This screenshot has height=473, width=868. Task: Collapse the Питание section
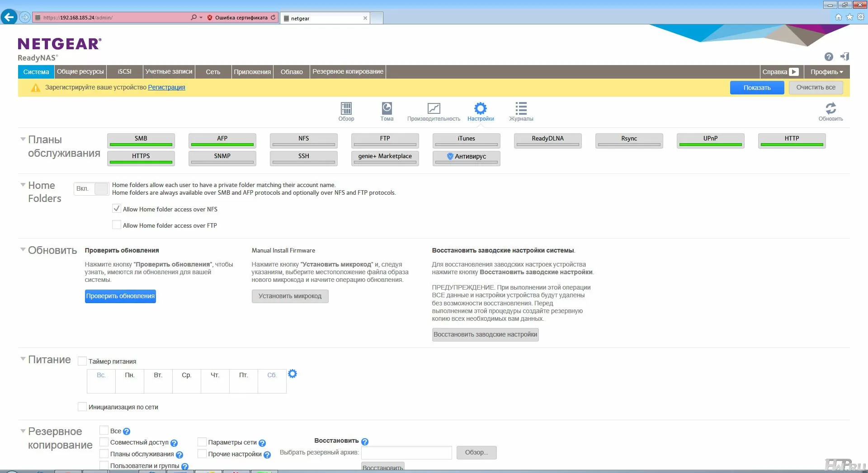point(23,359)
